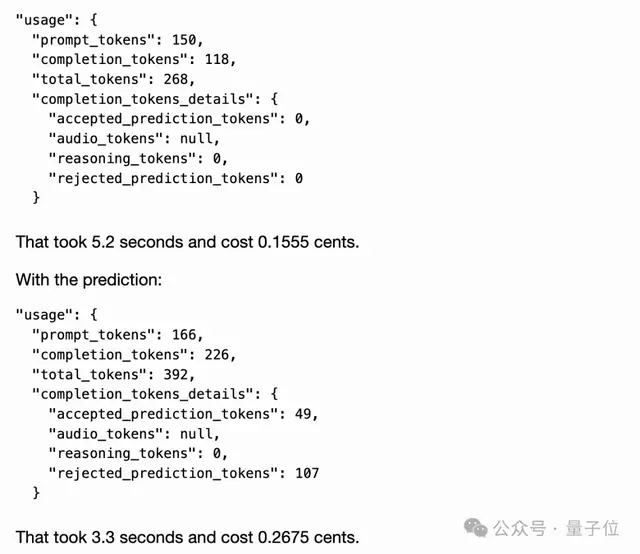
Task: Select the rejected_prediction_tokens 0 line
Action: pyautogui.click(x=176, y=178)
